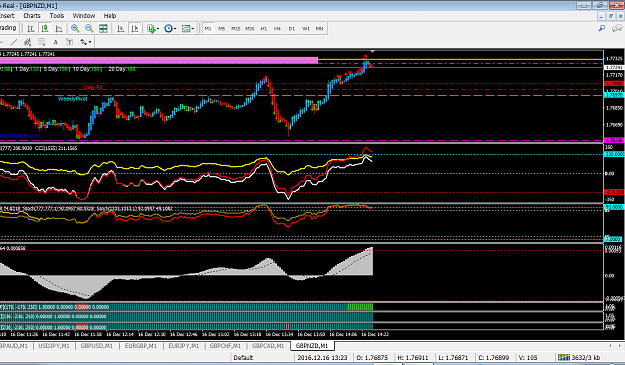Click the WeeklyPivot chart label
625x365 pixels.
[73, 98]
